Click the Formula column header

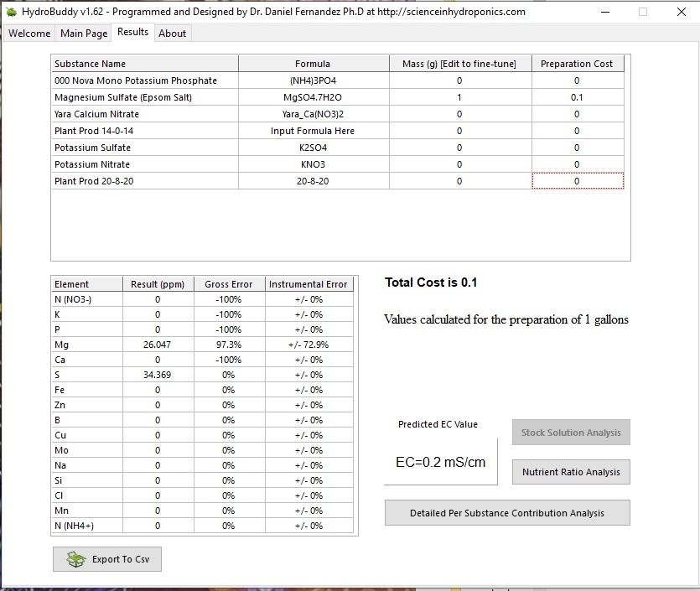coord(313,64)
